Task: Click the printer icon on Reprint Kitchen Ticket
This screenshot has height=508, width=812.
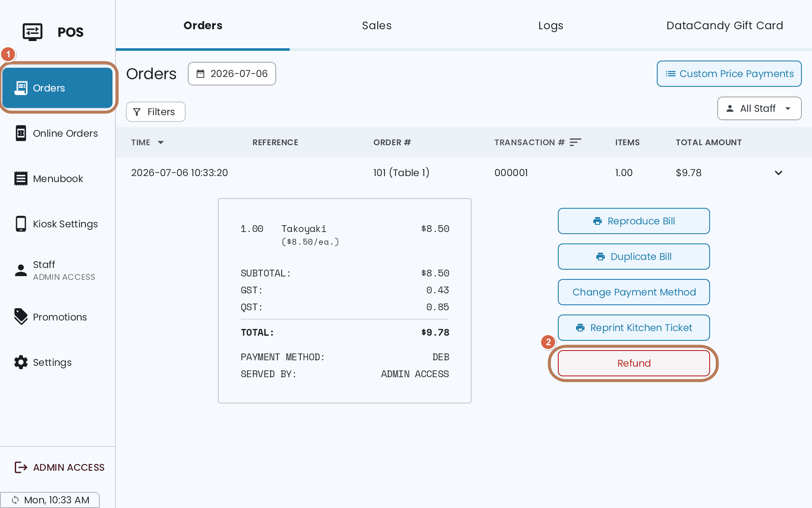Action: (x=580, y=328)
